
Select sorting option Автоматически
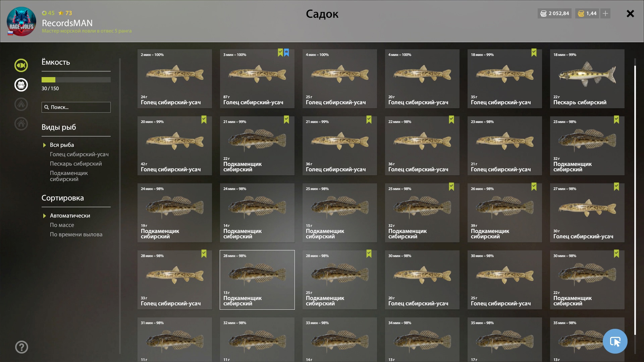(70, 216)
